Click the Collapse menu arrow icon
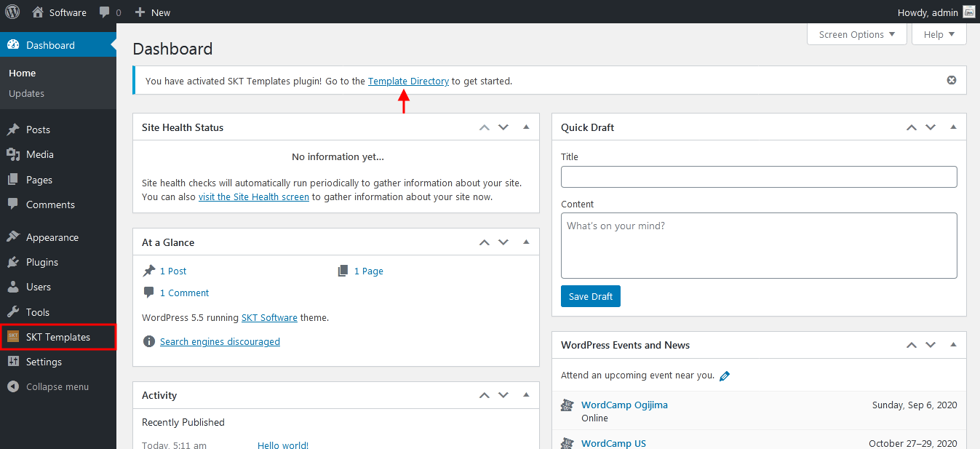The width and height of the screenshot is (980, 449). pyautogui.click(x=13, y=386)
